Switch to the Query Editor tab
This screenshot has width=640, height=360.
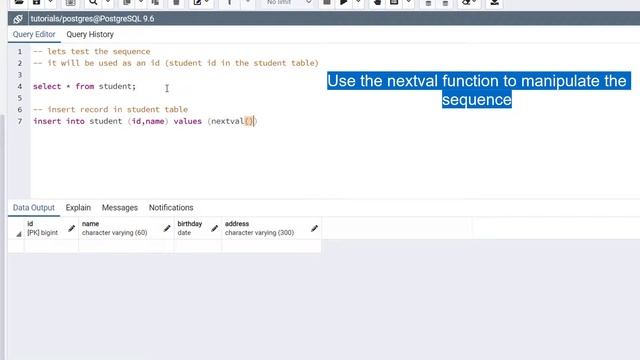[x=34, y=34]
